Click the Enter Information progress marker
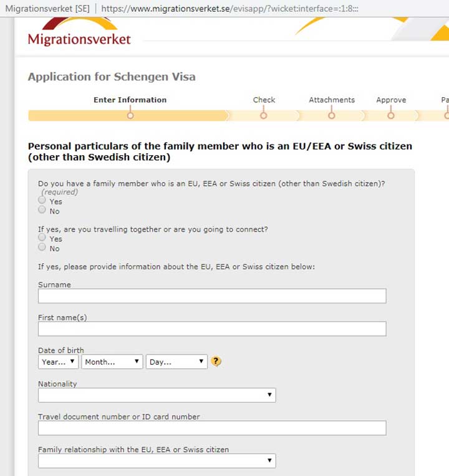Image resolution: width=449 pixels, height=476 pixels. coord(130,116)
